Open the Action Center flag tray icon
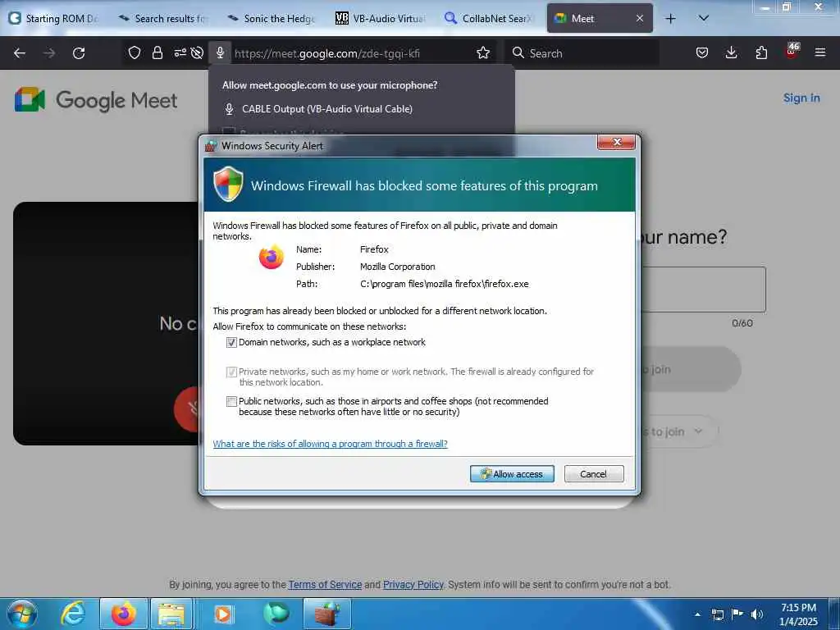This screenshot has width=840, height=630. (737, 614)
